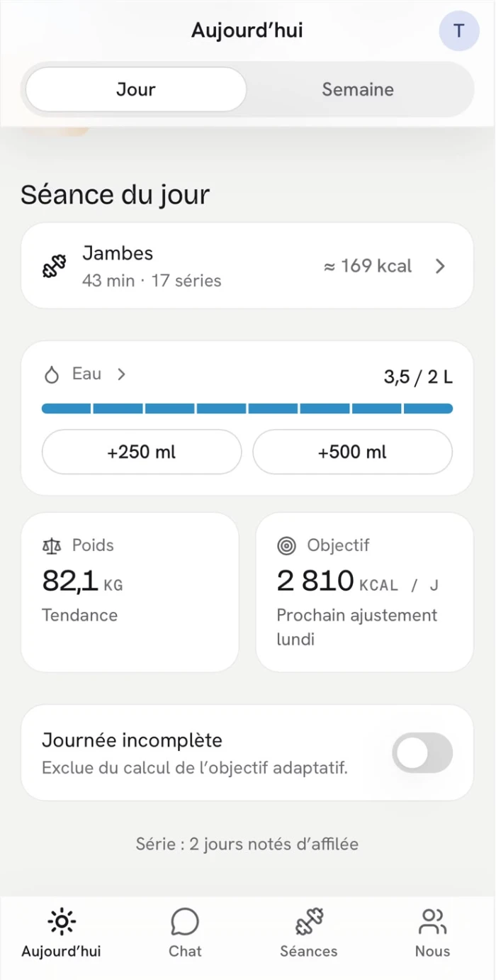
Task: Open the Objectif 2 810 kcal card
Action: (x=364, y=592)
